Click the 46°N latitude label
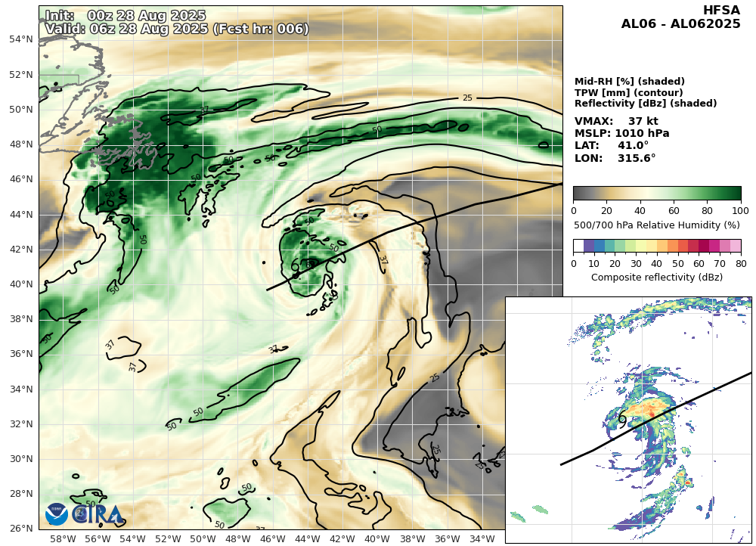 [x=21, y=179]
